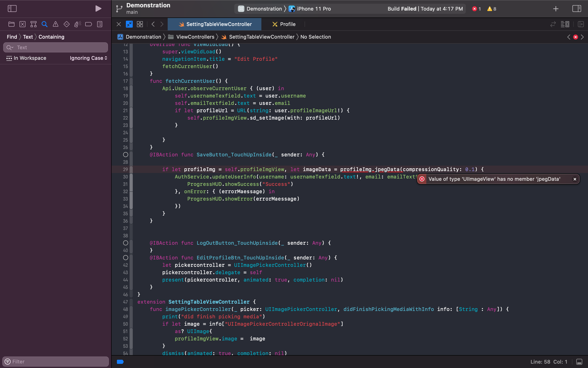Toggle the navigator sidebar visibility
The width and height of the screenshot is (588, 368).
[x=12, y=9]
